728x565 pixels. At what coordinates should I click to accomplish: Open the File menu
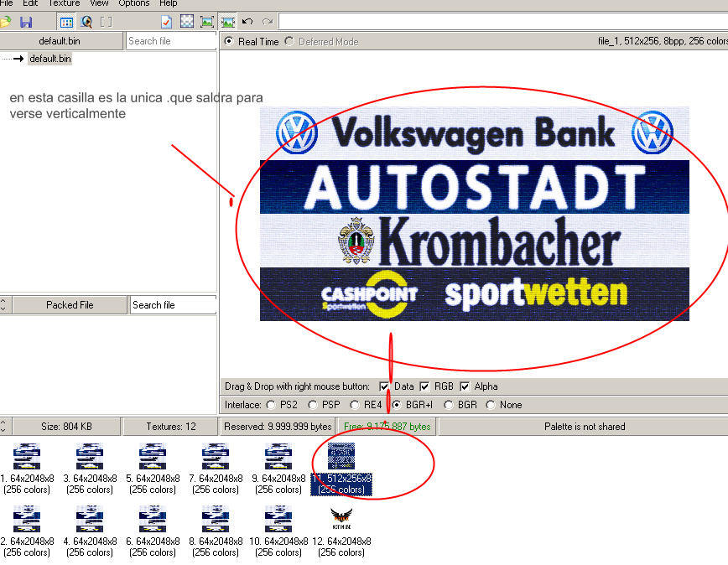tap(7, 3)
